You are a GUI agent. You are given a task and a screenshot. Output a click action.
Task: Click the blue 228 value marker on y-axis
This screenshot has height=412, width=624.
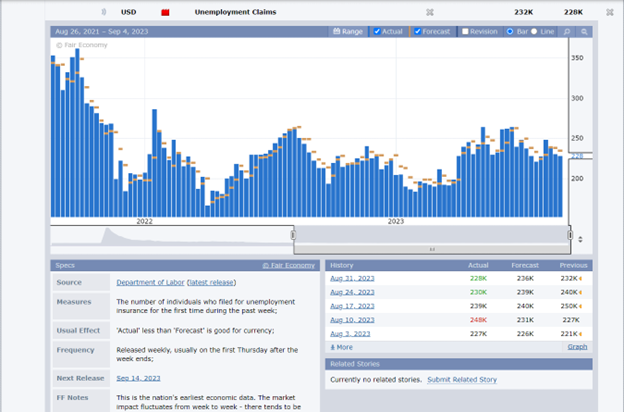(x=577, y=156)
